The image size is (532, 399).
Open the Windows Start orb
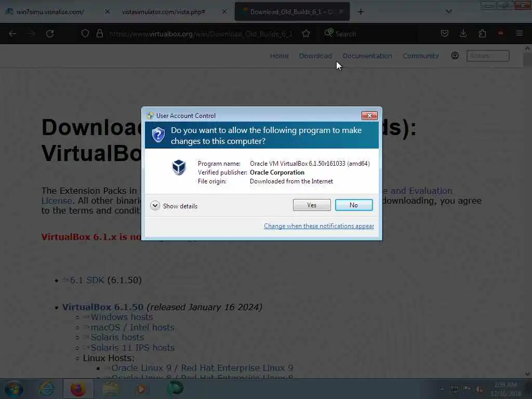[x=14, y=389]
